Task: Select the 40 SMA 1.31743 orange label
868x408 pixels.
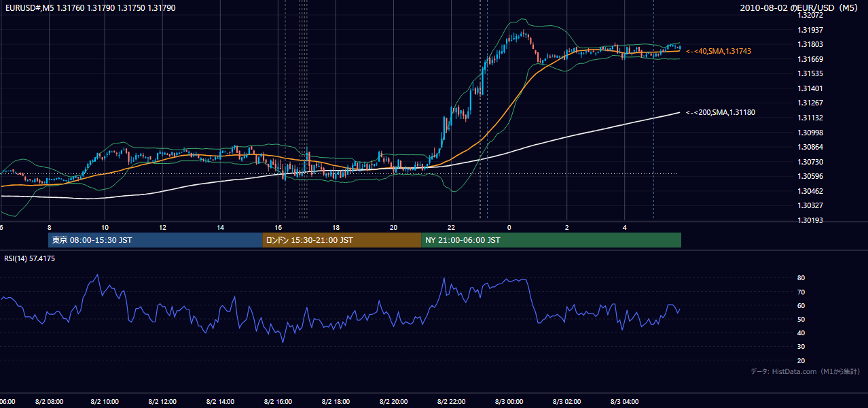Action: pos(719,51)
